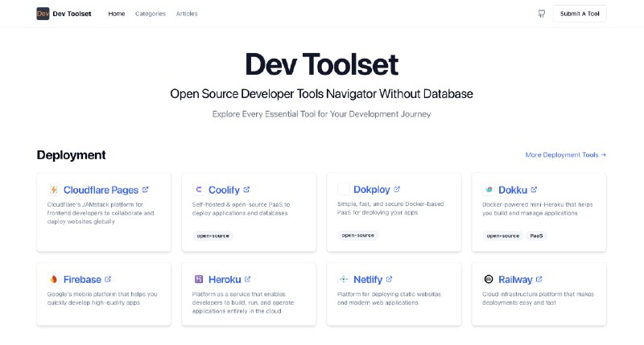The width and height of the screenshot is (644, 345).
Task: Open the Netlify title link
Action: pyautogui.click(x=368, y=279)
